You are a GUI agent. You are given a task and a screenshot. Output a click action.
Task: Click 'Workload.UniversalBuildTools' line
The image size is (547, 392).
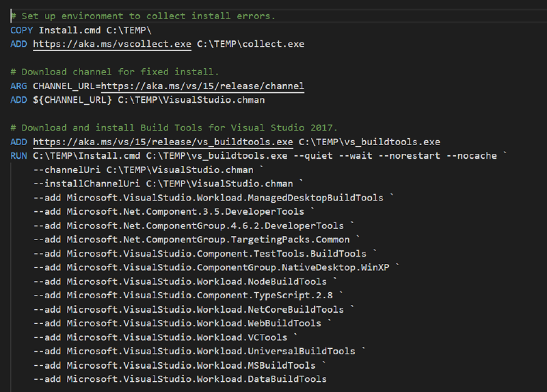[199, 352]
